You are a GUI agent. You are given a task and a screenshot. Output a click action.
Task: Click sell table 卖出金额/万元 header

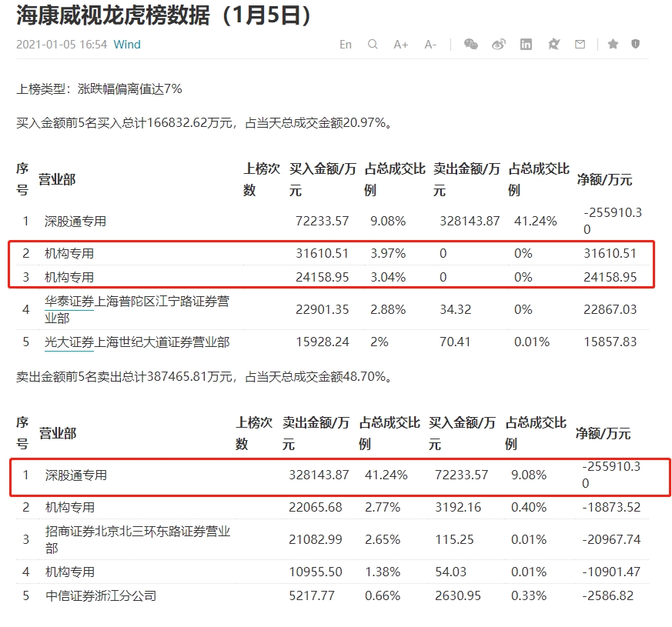click(316, 433)
